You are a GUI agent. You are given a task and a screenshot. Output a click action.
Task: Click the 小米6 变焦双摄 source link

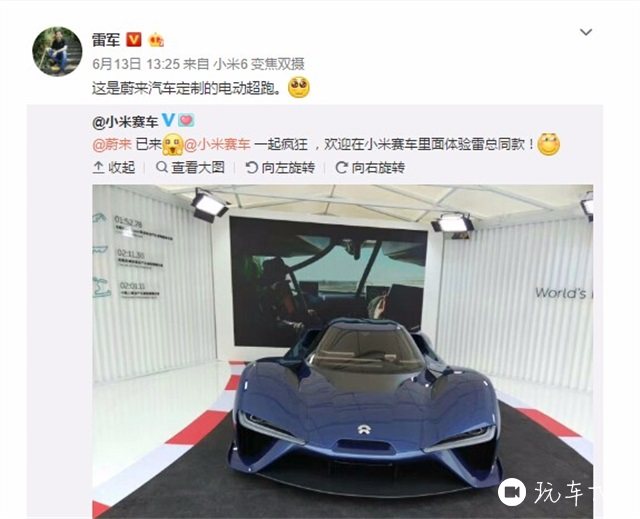click(260, 64)
